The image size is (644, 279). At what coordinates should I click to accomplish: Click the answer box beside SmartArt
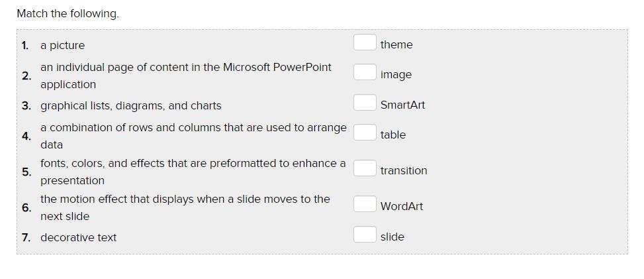pos(364,103)
